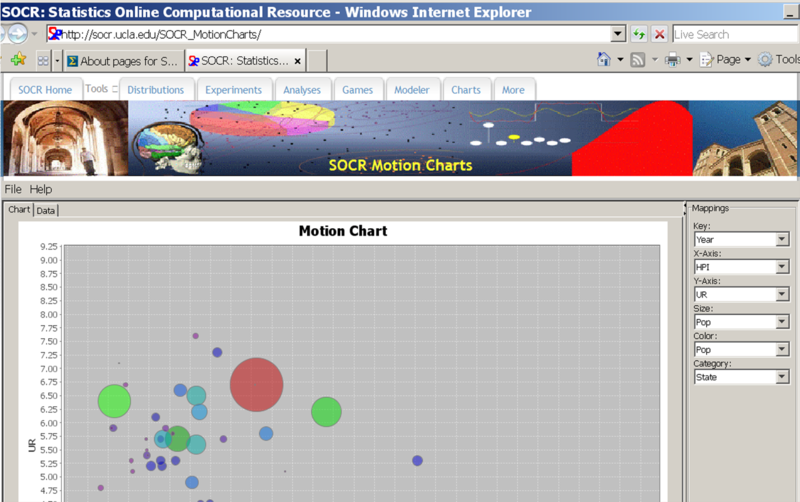Open the SOCR Home tab
800x502 pixels.
pyautogui.click(x=45, y=90)
